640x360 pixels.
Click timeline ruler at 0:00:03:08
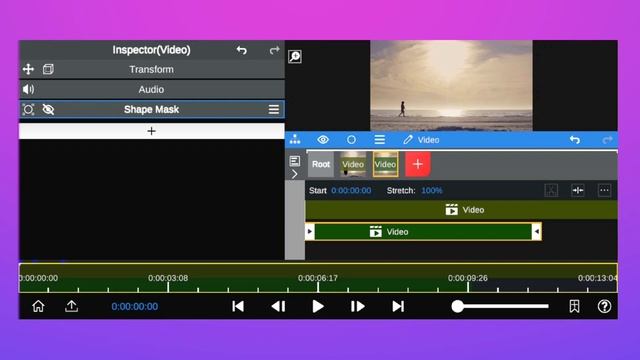(168, 279)
